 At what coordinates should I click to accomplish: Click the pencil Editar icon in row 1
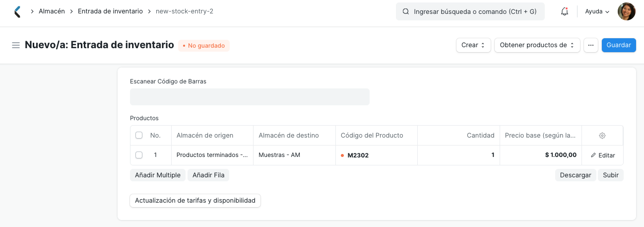click(x=593, y=155)
